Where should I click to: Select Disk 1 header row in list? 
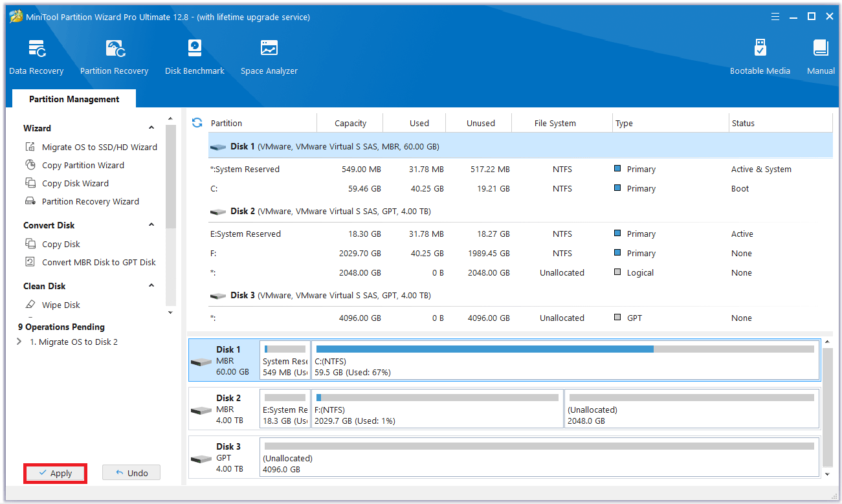(520, 146)
